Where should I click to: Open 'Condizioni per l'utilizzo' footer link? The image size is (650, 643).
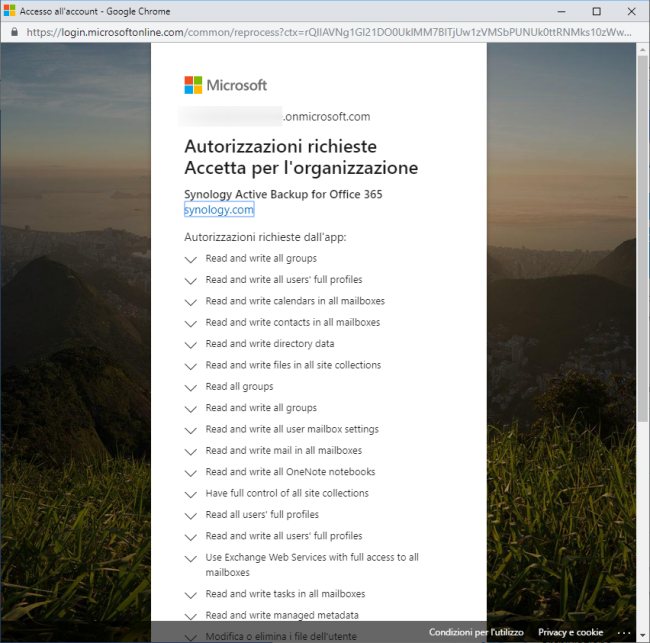click(x=476, y=632)
